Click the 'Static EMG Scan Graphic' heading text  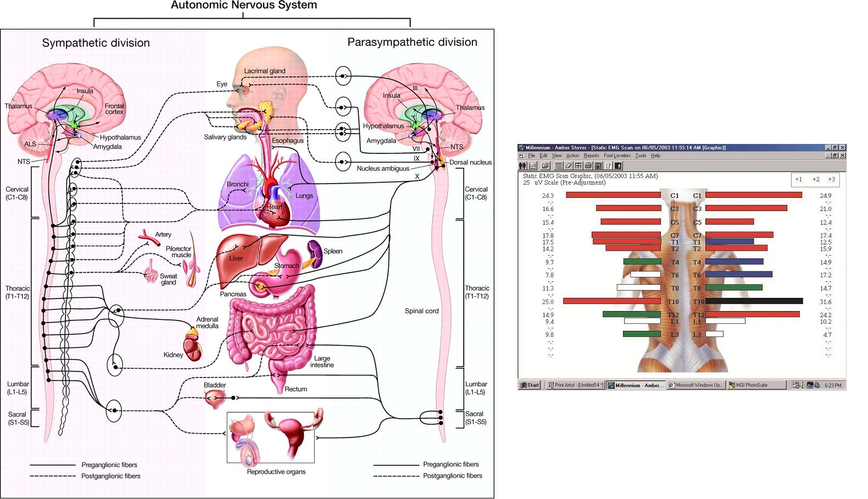(x=557, y=176)
